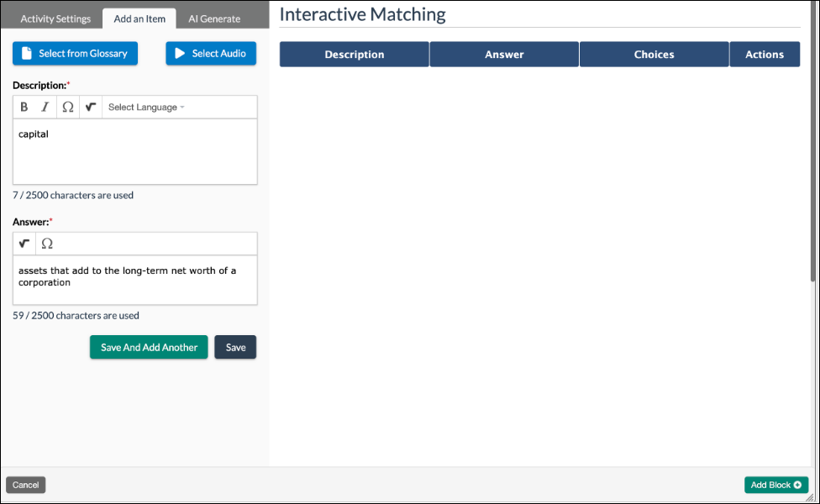
Task: Click inside the Description text area
Action: coord(134,151)
